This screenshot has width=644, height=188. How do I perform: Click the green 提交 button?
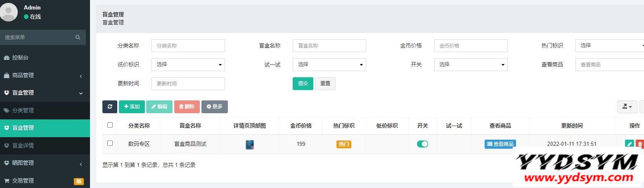pyautogui.click(x=303, y=83)
